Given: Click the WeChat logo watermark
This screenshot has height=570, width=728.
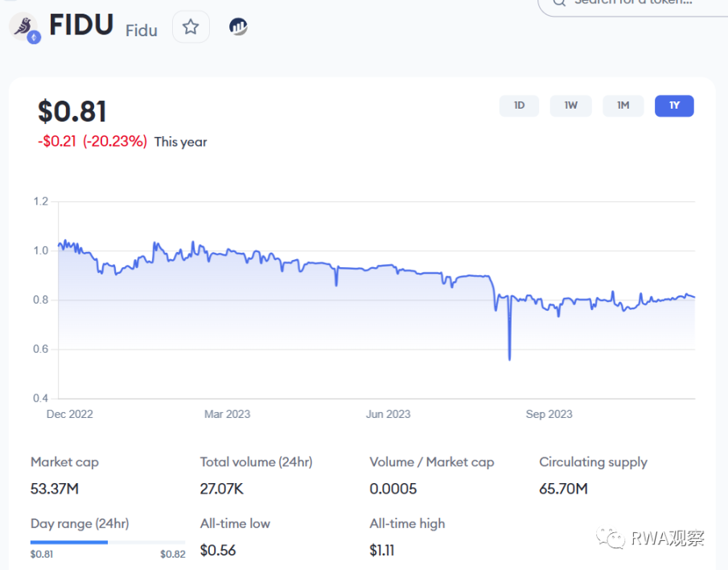Looking at the screenshot, I should (611, 538).
